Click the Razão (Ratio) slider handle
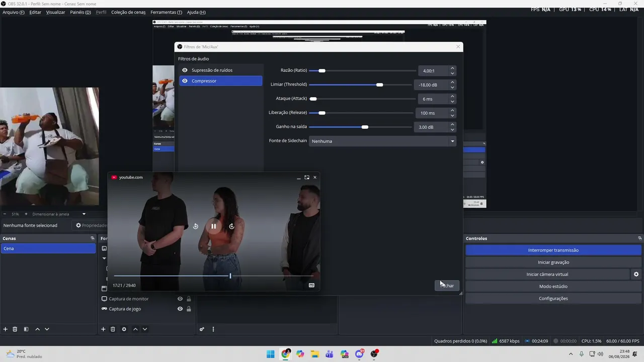Viewport: 644px width, 362px height. click(322, 71)
